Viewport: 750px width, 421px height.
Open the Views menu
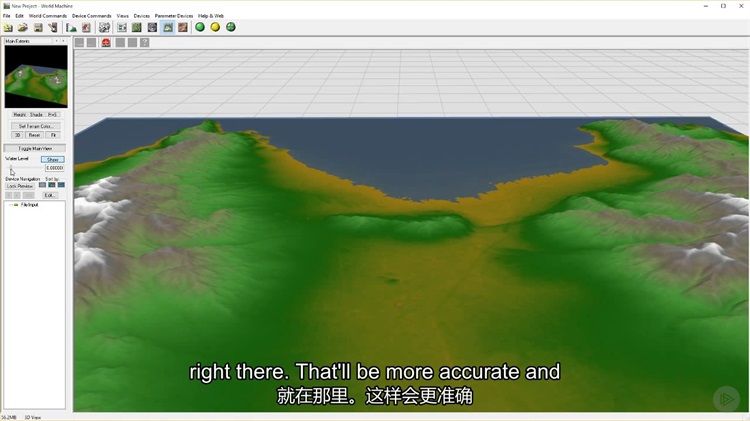122,16
